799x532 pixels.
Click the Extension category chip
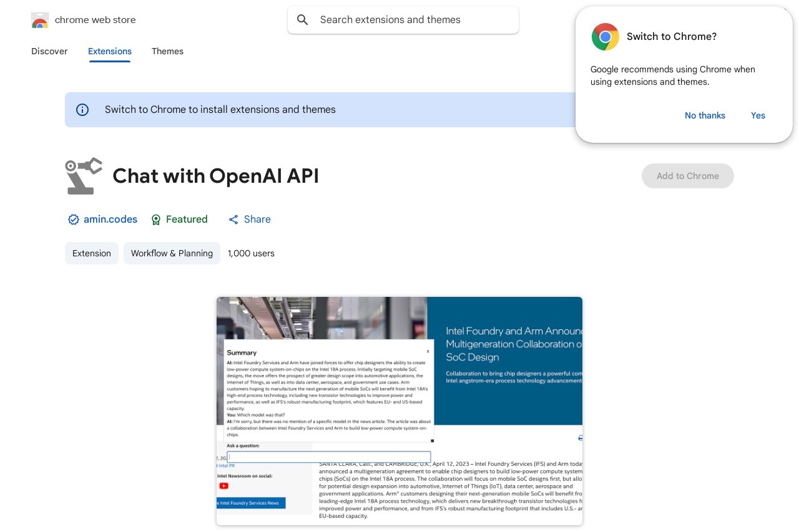point(92,253)
